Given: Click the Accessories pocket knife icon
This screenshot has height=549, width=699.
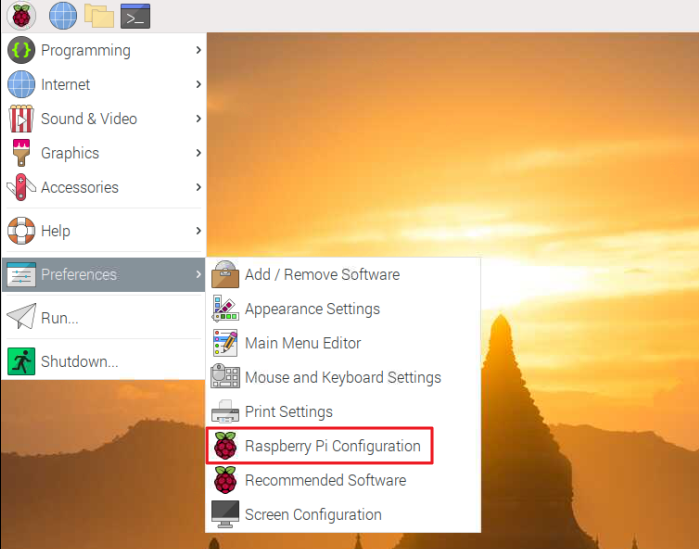Looking at the screenshot, I should click(x=21, y=187).
